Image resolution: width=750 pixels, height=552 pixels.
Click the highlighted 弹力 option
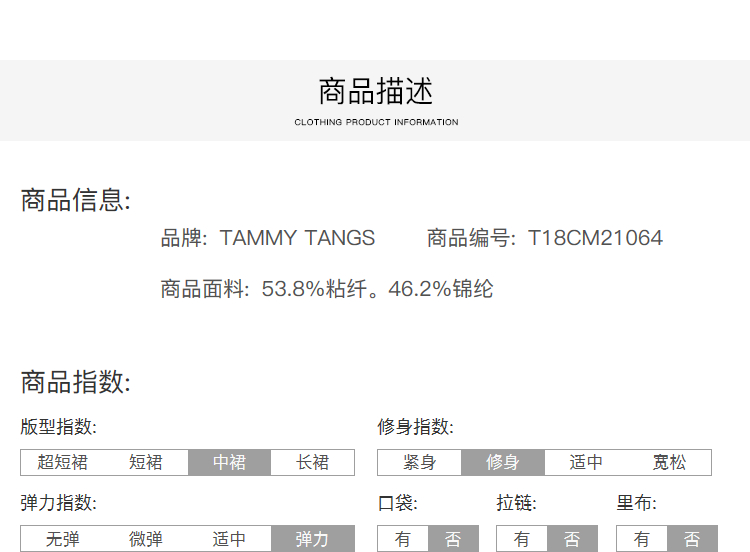point(312,539)
